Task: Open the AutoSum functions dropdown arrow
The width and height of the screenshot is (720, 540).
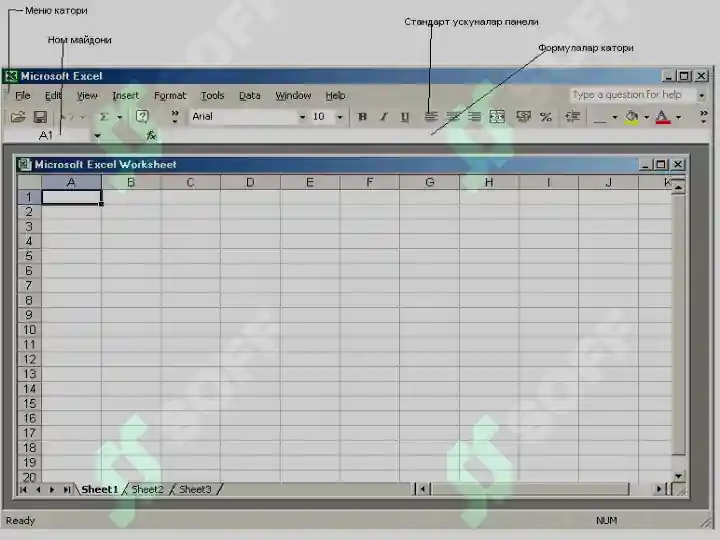Action: coord(120,117)
